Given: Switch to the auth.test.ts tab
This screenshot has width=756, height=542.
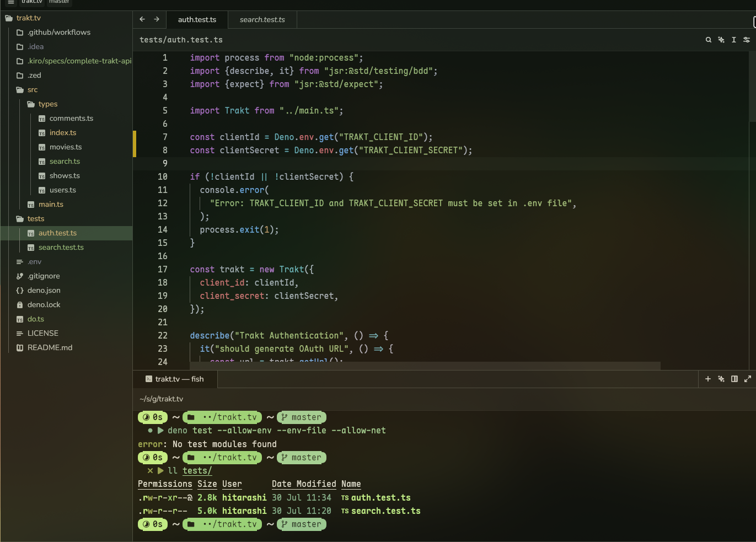Looking at the screenshot, I should pos(197,19).
